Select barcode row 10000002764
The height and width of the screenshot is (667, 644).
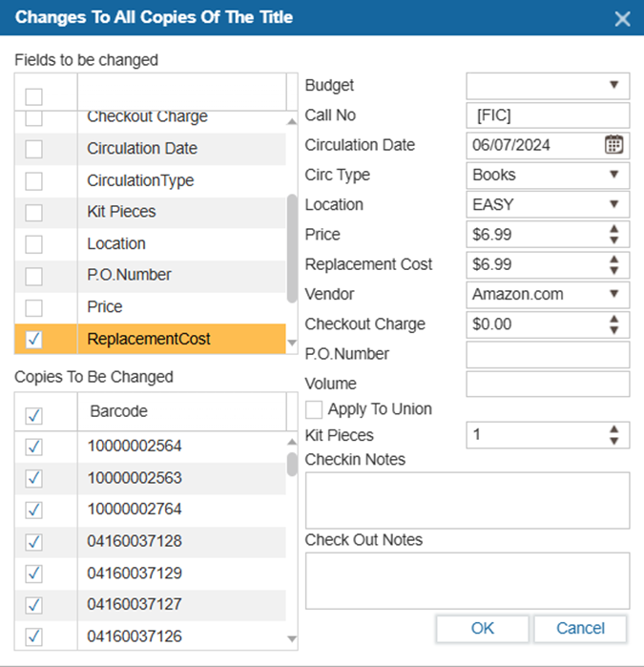pos(150,510)
